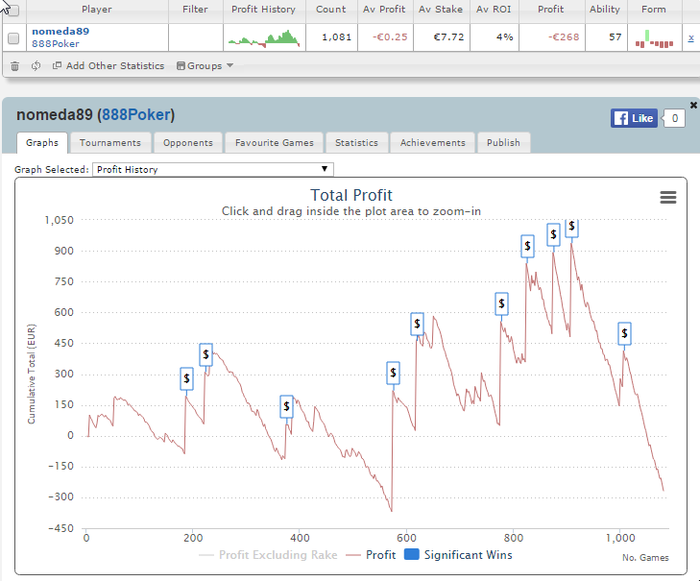Tick the nomeda89 row checkbox
Image resolution: width=700 pixels, height=581 pixels.
click(13, 38)
